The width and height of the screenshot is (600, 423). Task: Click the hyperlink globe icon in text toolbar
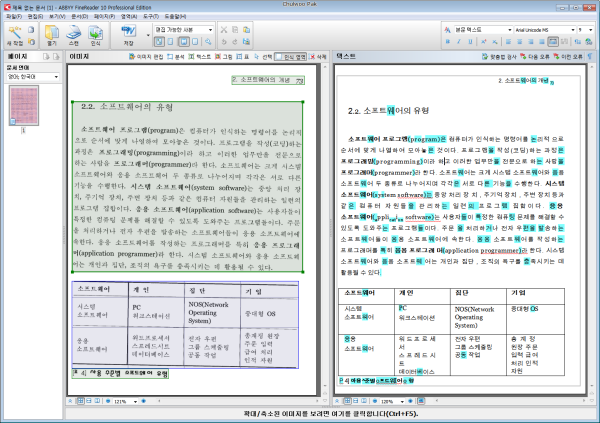589,42
